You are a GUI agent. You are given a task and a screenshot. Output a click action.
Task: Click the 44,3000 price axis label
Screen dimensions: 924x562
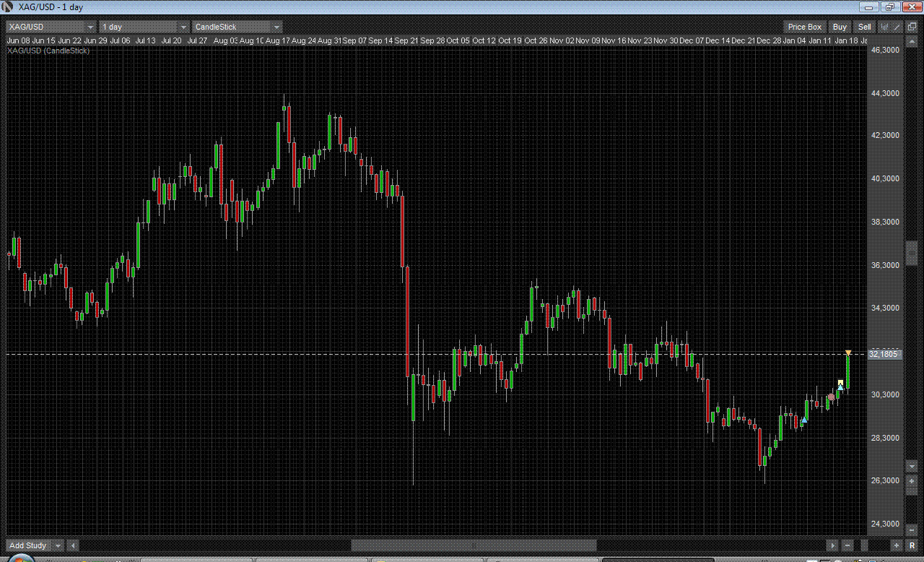885,93
